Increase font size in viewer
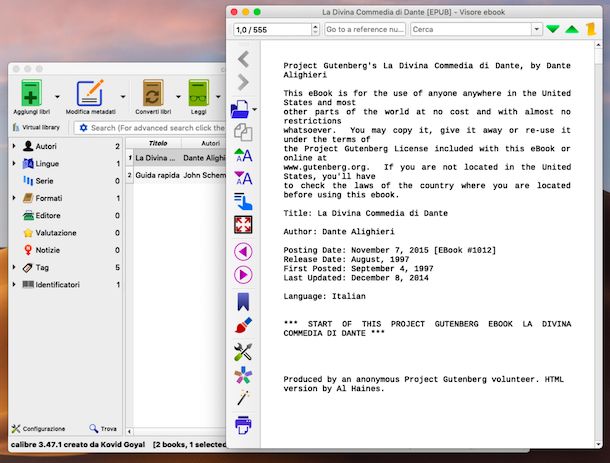 [x=243, y=156]
